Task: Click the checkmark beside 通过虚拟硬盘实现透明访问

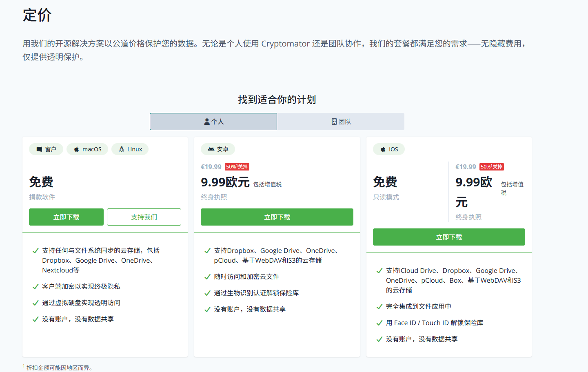Action: pos(36,303)
